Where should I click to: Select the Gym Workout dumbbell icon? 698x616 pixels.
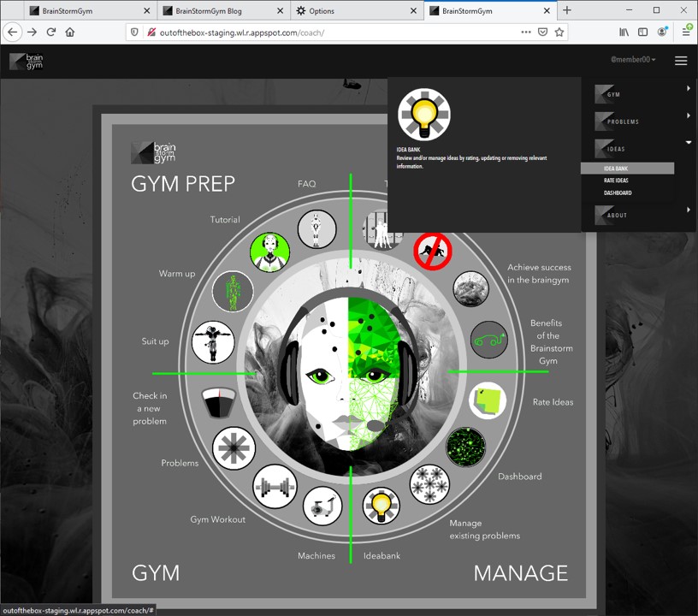(275, 487)
